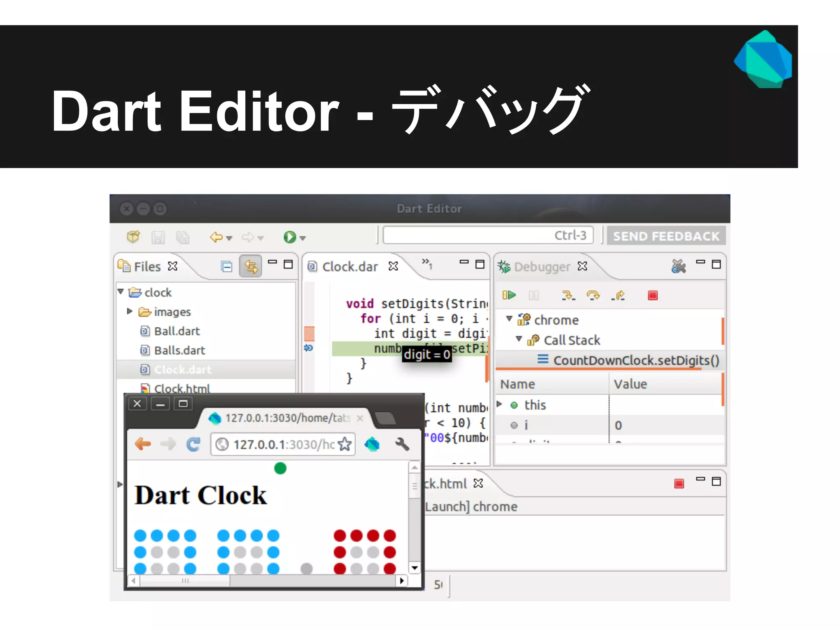The width and height of the screenshot is (840, 630).
Task: Click the Dart icon in Chrome toolbar
Action: point(372,444)
